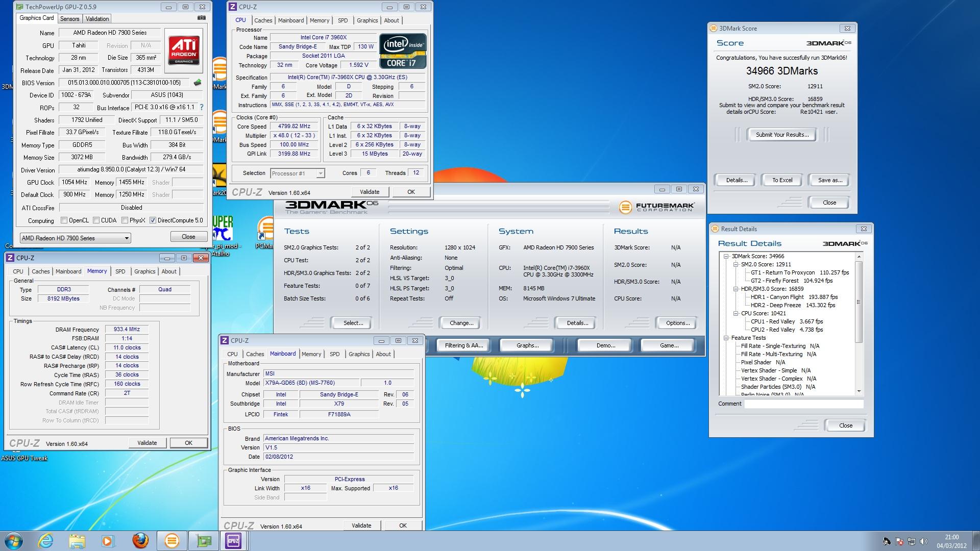Click the BIOS save chip icon in GPU-Z
The image size is (980, 551).
198,82
